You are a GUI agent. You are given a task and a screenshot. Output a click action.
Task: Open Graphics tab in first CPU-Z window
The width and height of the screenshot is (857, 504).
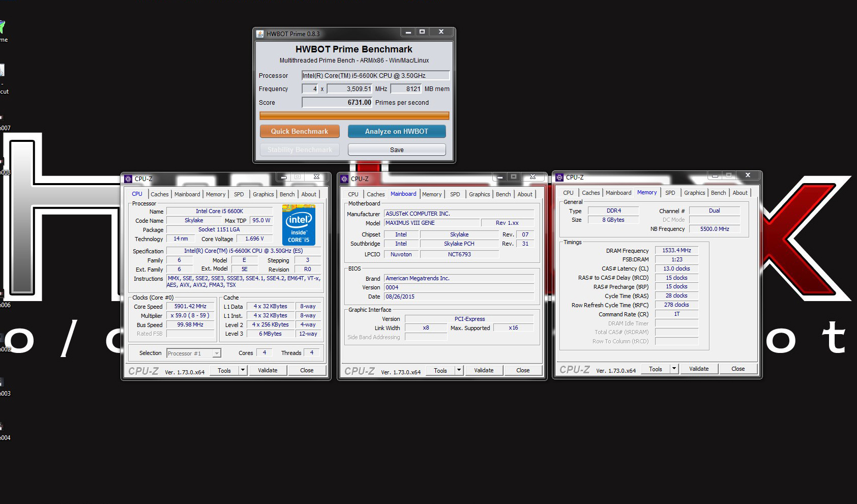click(263, 194)
